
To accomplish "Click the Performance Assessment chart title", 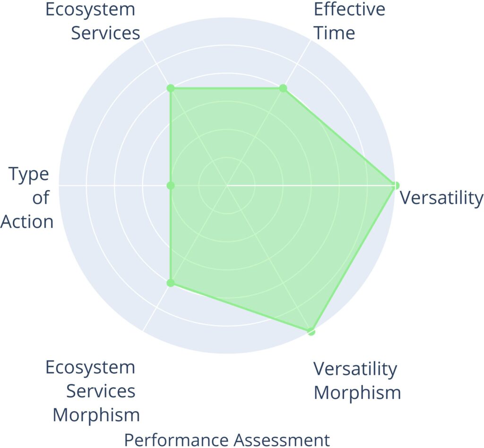I will tap(227, 439).
